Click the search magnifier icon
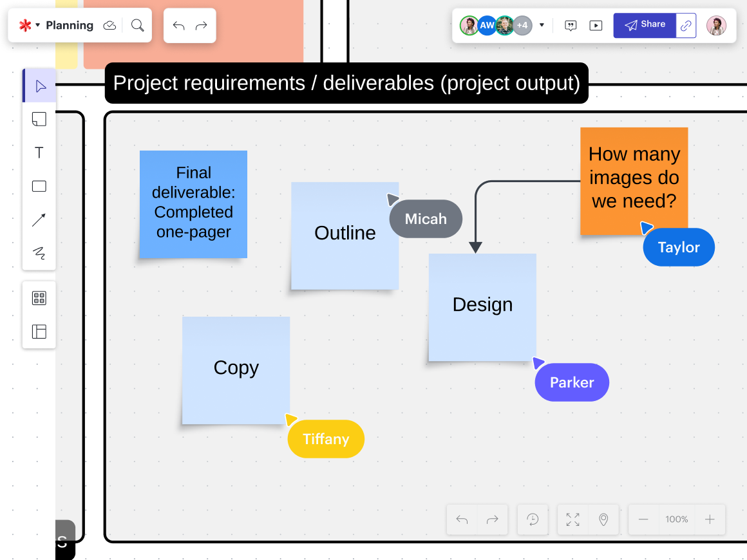Image resolution: width=747 pixels, height=560 pixels. pyautogui.click(x=137, y=25)
